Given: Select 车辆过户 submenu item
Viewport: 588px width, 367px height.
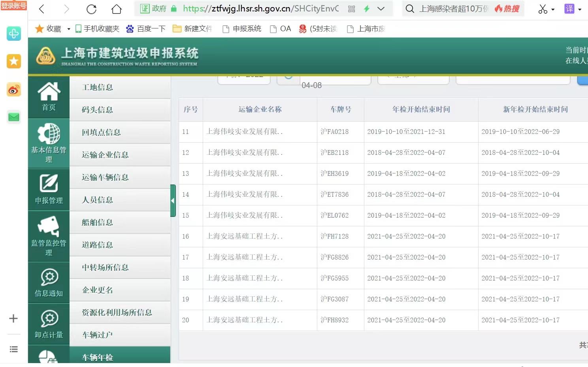Looking at the screenshot, I should [x=120, y=335].
